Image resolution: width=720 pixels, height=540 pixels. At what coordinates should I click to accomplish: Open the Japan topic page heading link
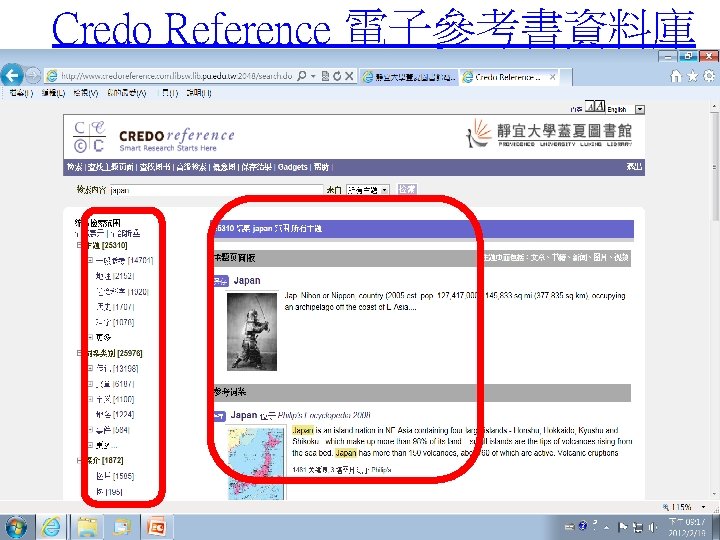click(x=247, y=281)
